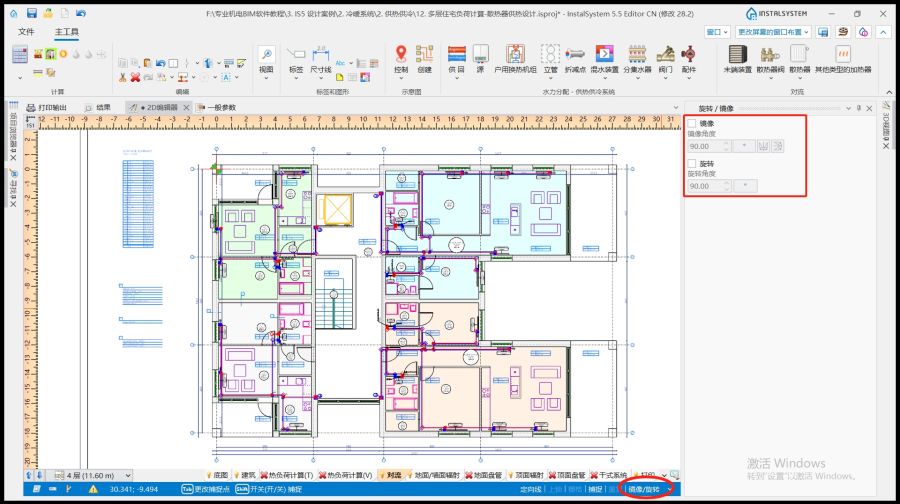
Task: Open the floor selector 4 层 (11.60 m)
Action: coord(94,475)
